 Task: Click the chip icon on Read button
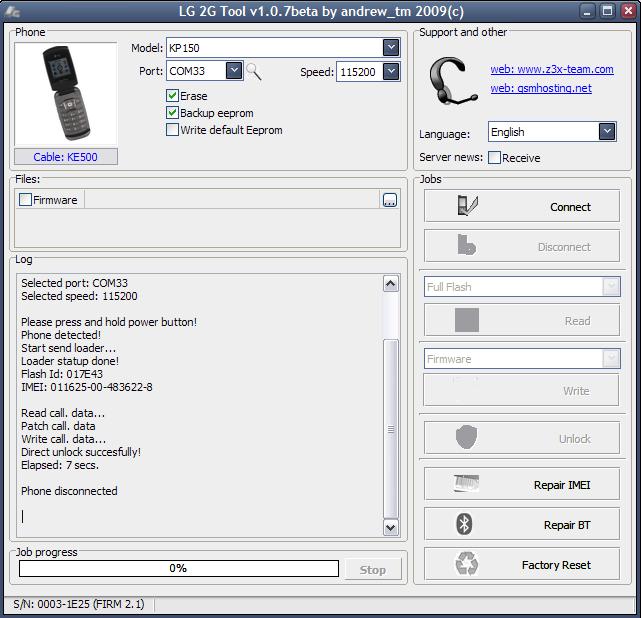pyautogui.click(x=466, y=320)
